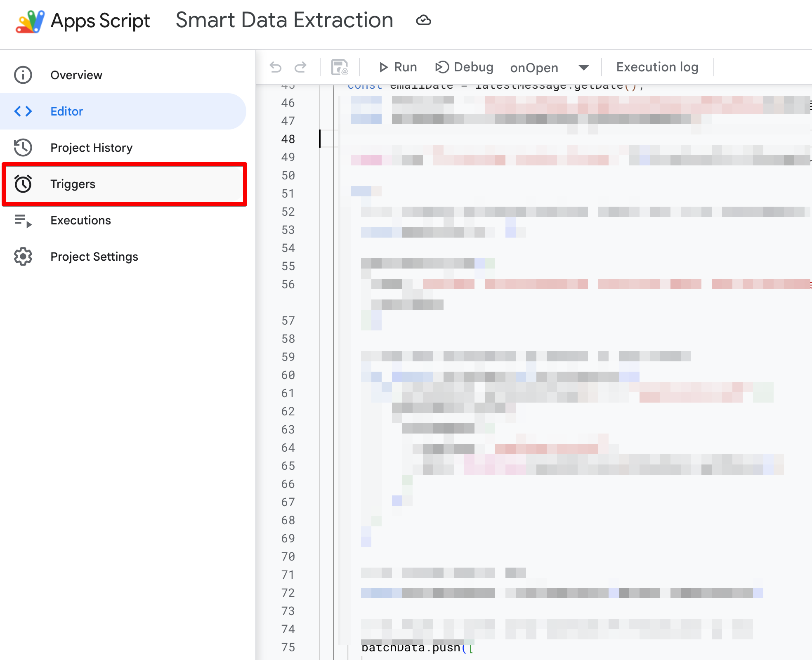Click line number 48 in gutter

[288, 139]
